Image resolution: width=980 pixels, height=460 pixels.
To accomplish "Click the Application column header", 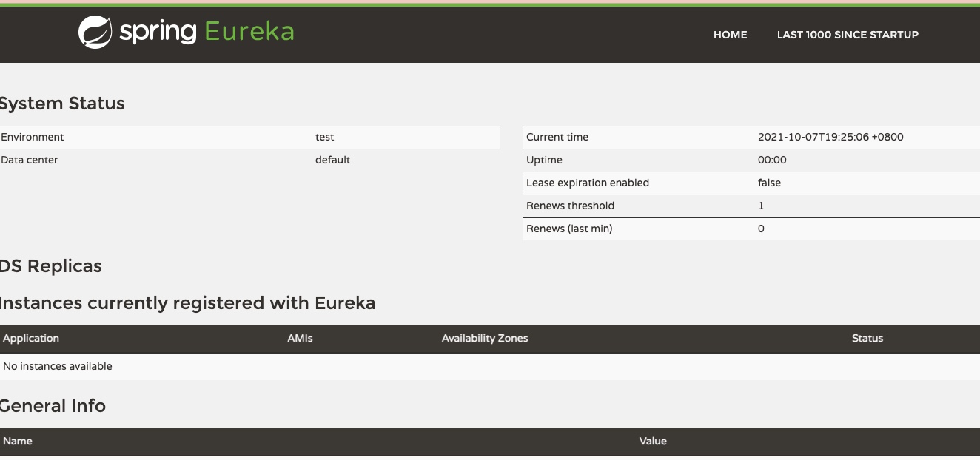I will (31, 338).
